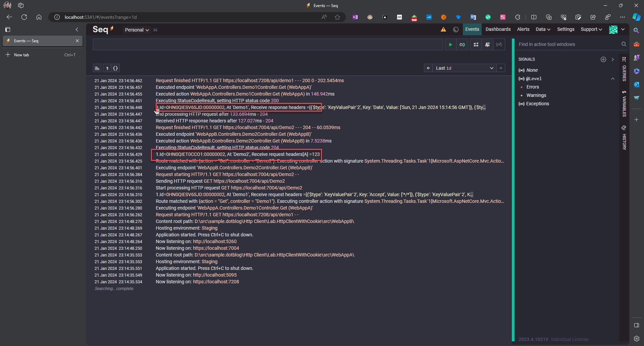Switch to the Dashboards tab

point(498,30)
